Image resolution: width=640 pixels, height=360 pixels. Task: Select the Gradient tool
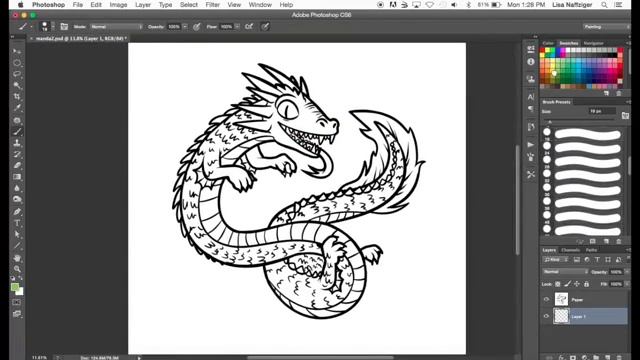[17, 177]
